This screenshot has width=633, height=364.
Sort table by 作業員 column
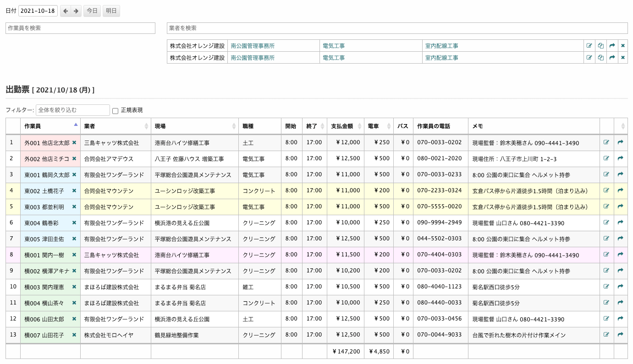point(50,126)
